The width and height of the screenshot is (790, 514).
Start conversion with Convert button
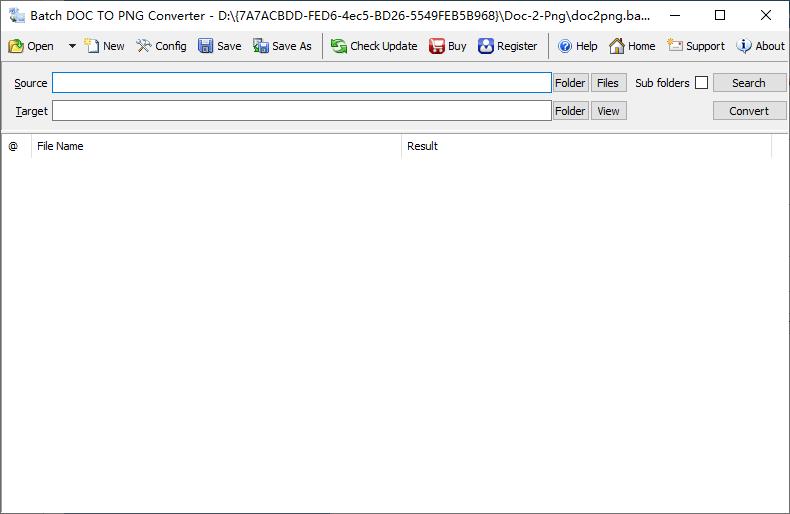pyautogui.click(x=749, y=111)
